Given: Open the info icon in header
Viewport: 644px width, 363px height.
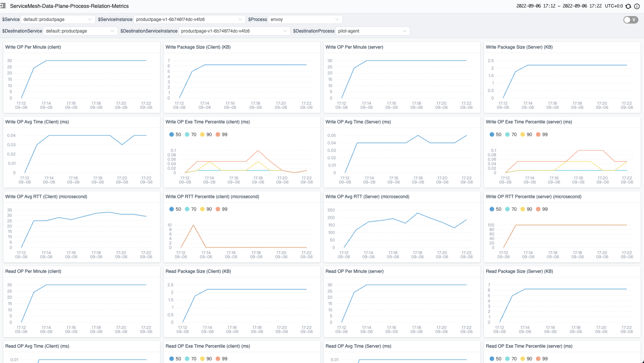Looking at the screenshot, I should 637,6.
